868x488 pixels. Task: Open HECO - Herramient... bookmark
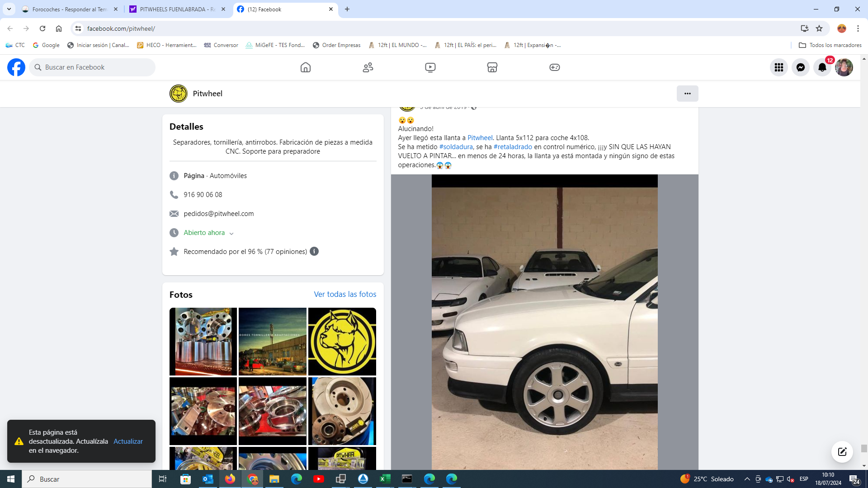pyautogui.click(x=167, y=45)
